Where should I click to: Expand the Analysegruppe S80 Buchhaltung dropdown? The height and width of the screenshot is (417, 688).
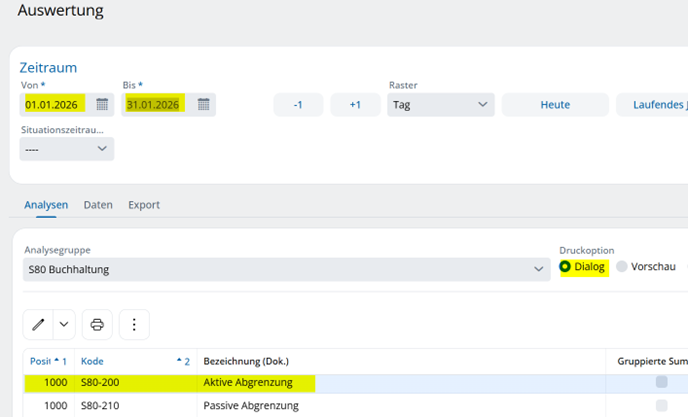click(x=540, y=269)
